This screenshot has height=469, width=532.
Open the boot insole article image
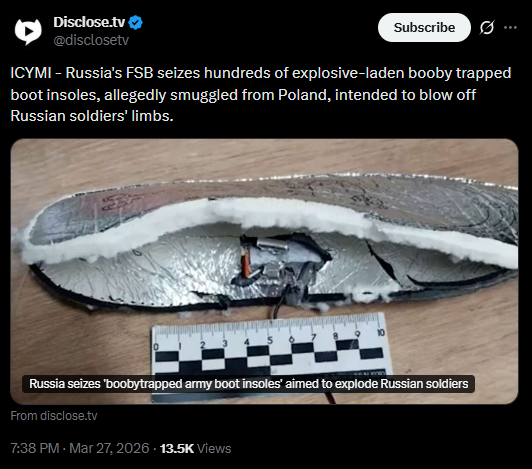(264, 271)
